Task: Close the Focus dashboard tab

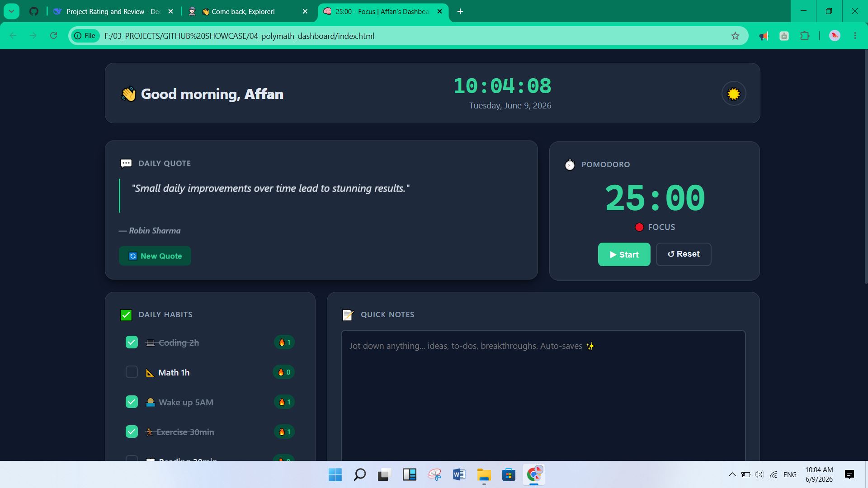Action: (439, 11)
